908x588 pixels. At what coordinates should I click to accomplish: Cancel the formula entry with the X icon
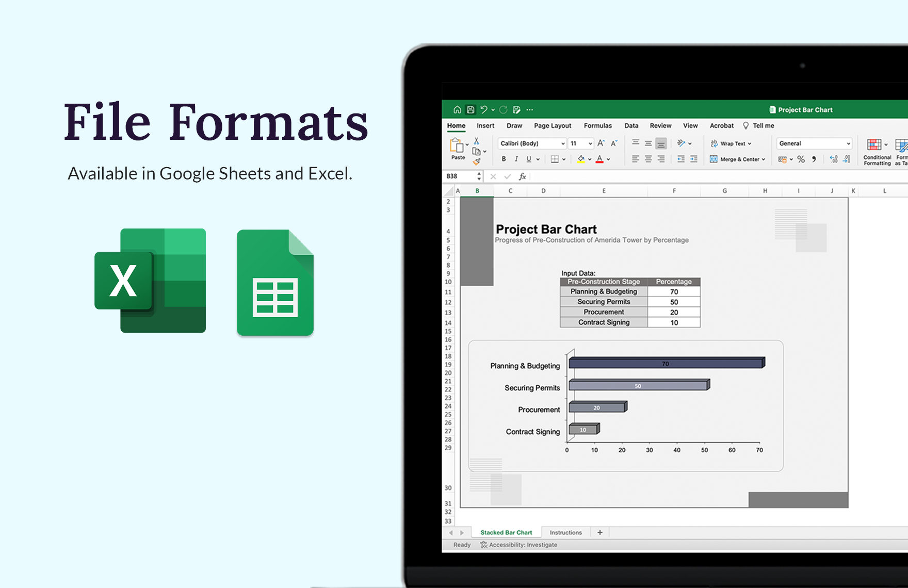pos(493,176)
